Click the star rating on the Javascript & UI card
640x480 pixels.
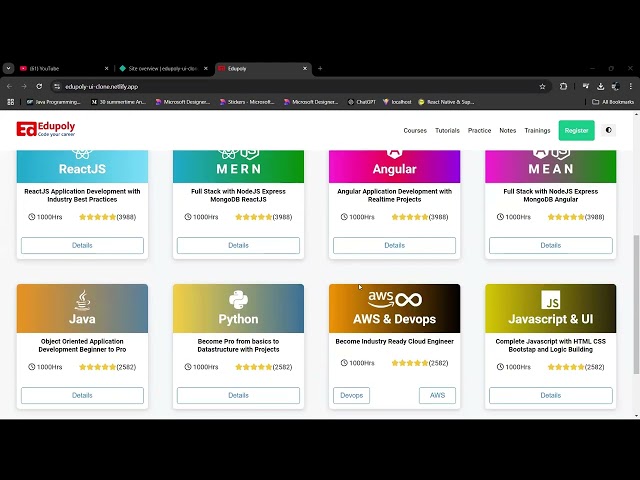tap(566, 367)
